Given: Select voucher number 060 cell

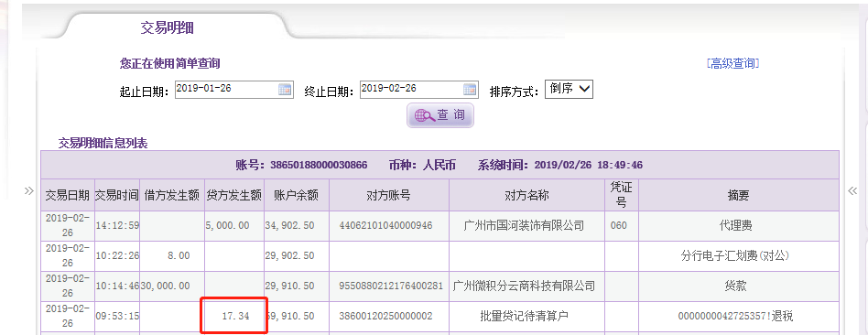Looking at the screenshot, I should [622, 226].
